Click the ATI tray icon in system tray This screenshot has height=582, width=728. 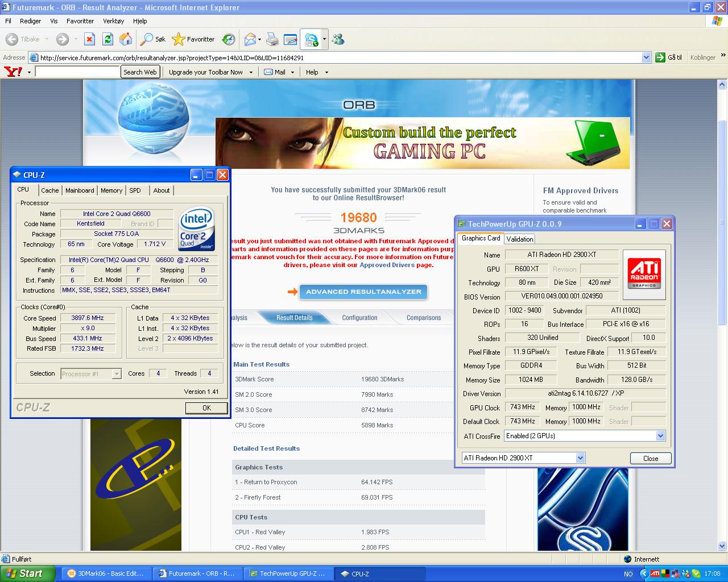(655, 573)
